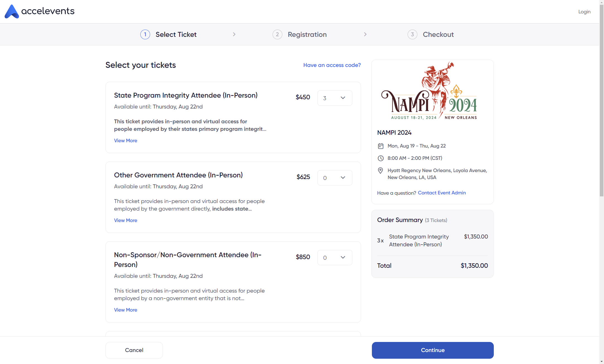This screenshot has height=364, width=604.
Task: Click the step 3 Checkout circle icon
Action: pyautogui.click(x=412, y=34)
